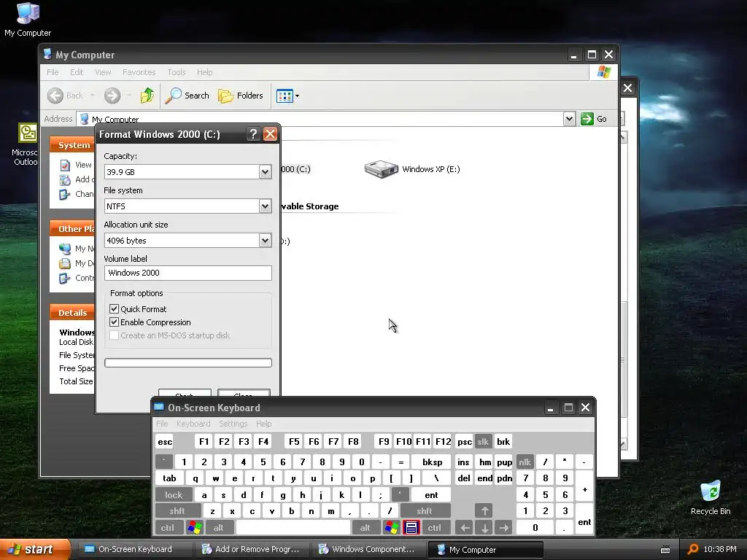The width and height of the screenshot is (747, 560).
Task: Open the File system dropdown
Action: 266,206
